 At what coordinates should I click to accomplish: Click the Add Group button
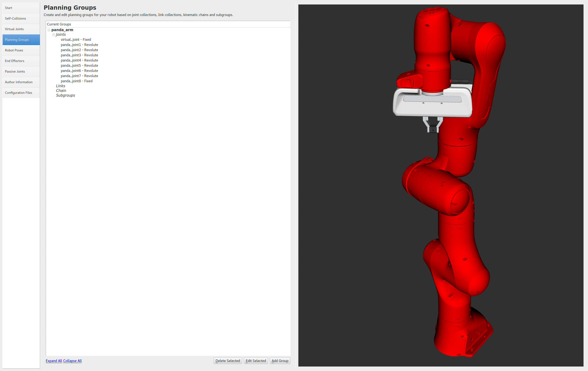[280, 361]
